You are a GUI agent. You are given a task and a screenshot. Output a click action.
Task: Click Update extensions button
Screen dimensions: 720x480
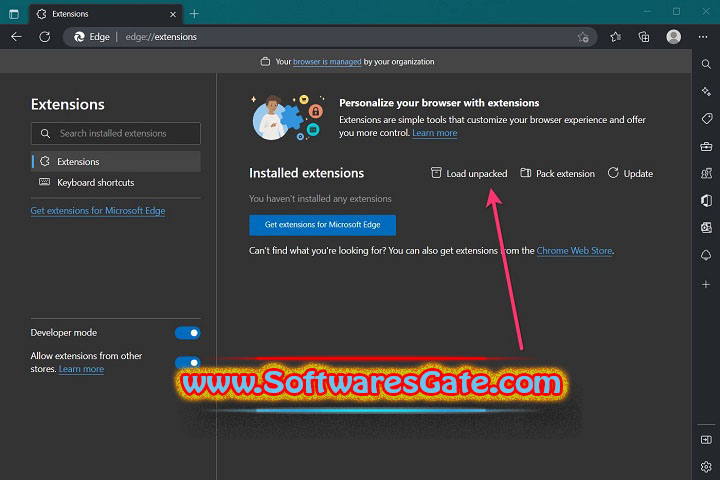tap(630, 173)
